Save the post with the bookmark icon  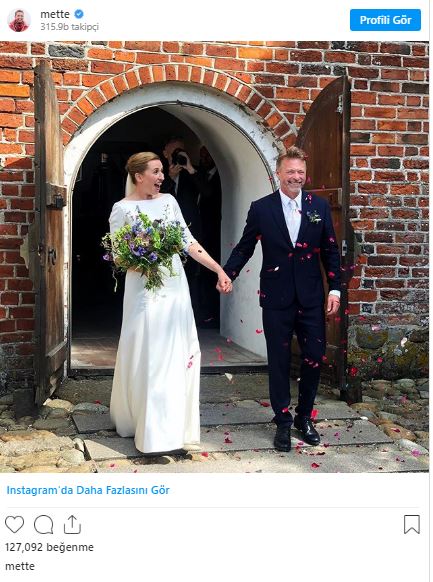[x=412, y=524]
